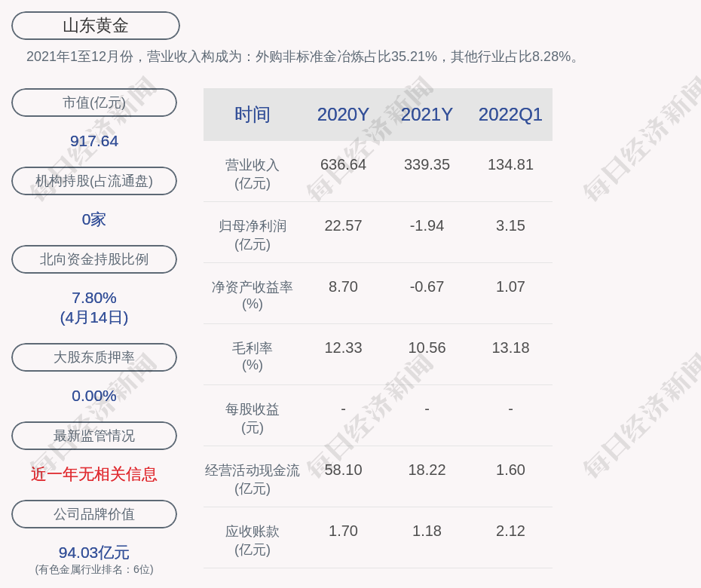This screenshot has height=588, width=701.
Task: Click the 2022Q1 column header
Action: [x=510, y=115]
